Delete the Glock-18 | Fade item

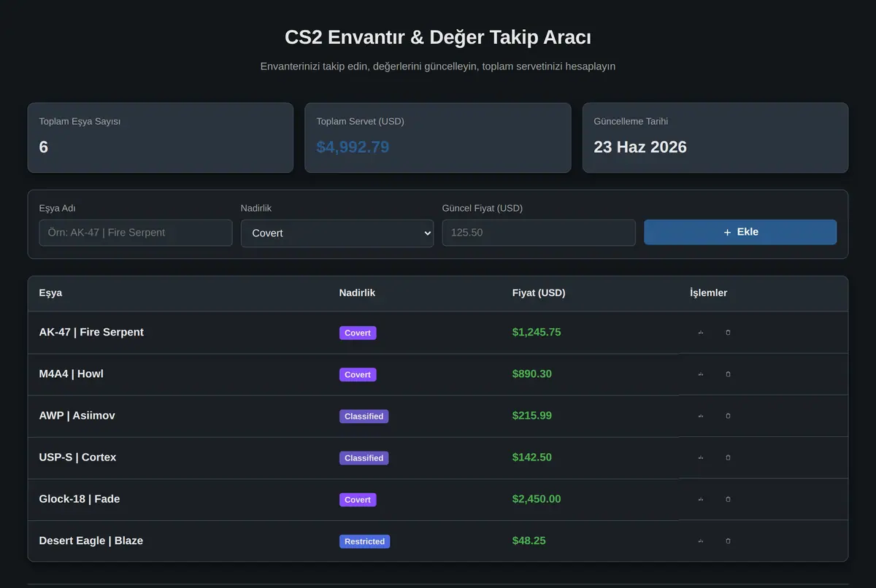728,499
